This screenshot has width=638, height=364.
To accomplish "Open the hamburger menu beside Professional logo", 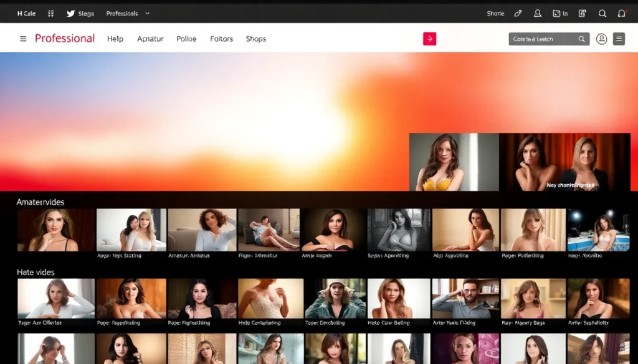I will [x=23, y=39].
